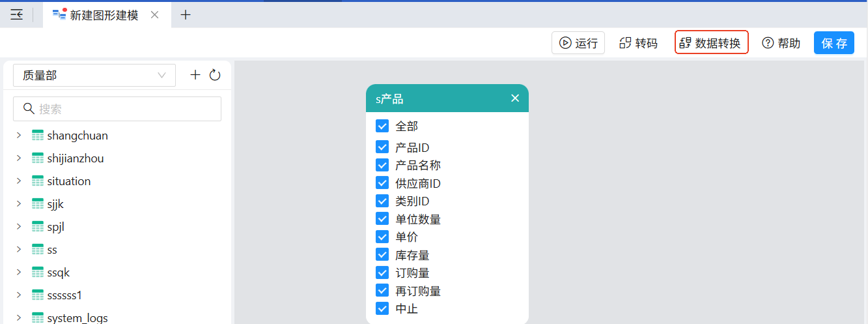Expand the sjjk table node
The height and width of the screenshot is (324, 868).
click(x=19, y=204)
